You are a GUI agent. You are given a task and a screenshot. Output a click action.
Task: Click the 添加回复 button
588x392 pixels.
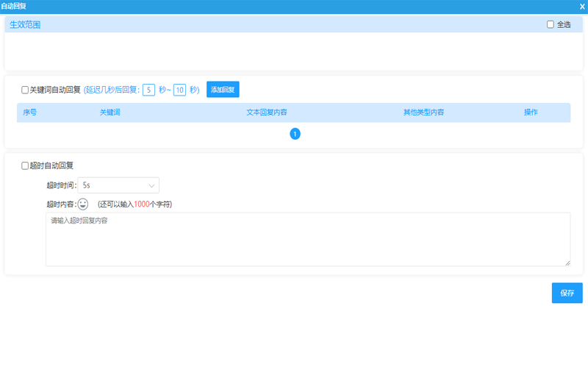(223, 90)
